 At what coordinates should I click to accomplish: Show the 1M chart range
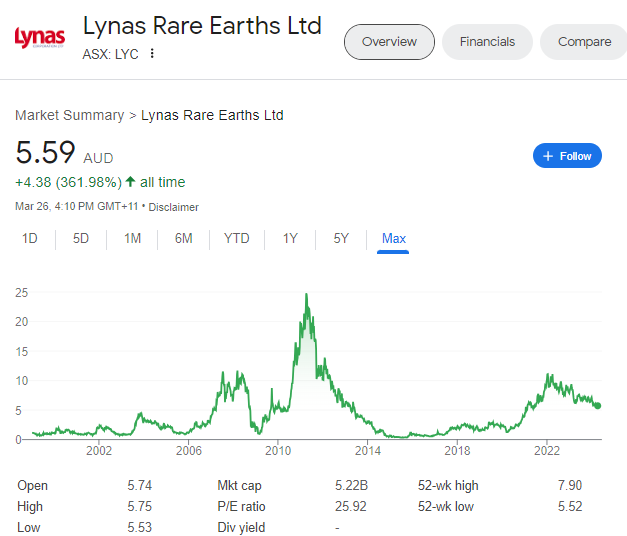click(x=132, y=238)
